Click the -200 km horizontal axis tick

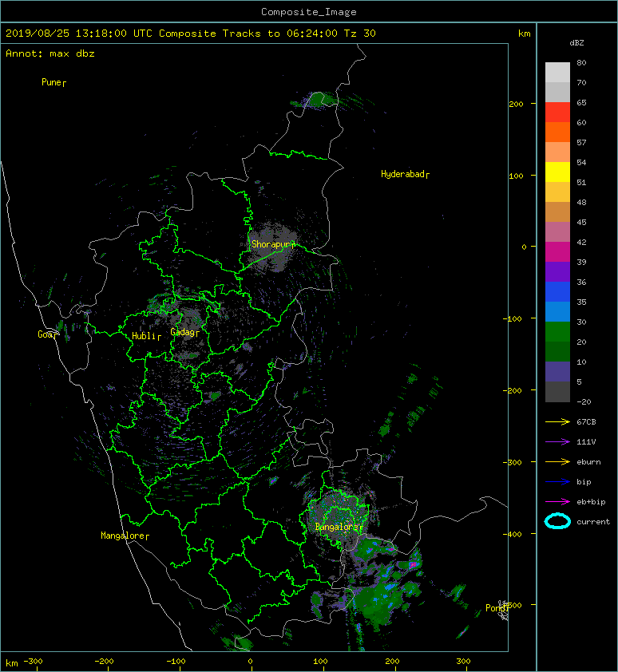103,662
